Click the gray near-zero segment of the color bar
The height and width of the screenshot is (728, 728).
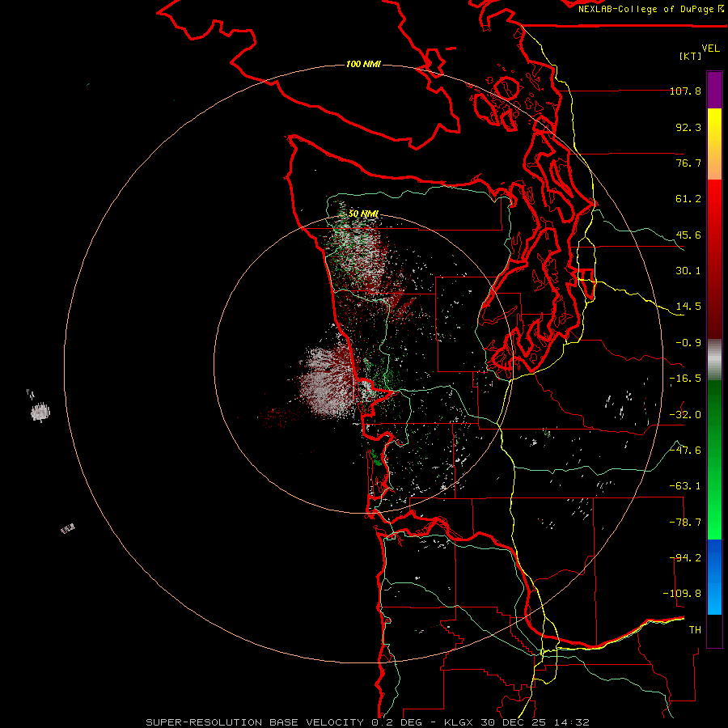(714, 360)
